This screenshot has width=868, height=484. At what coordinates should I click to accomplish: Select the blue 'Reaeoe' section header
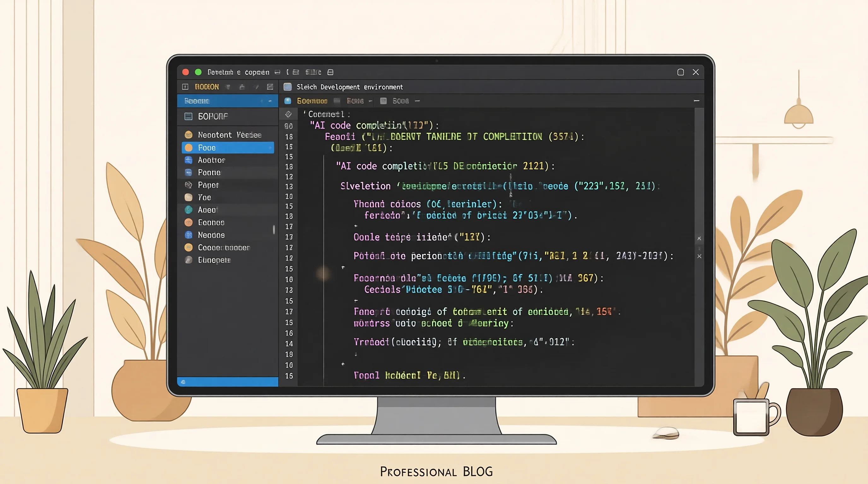point(228,101)
